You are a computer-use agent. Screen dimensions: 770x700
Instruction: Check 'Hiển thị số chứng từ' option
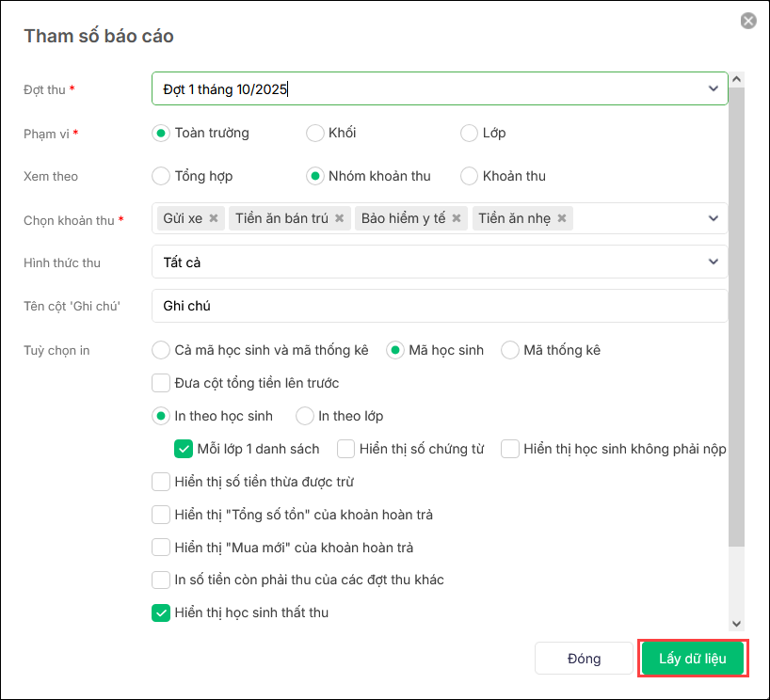tap(346, 449)
